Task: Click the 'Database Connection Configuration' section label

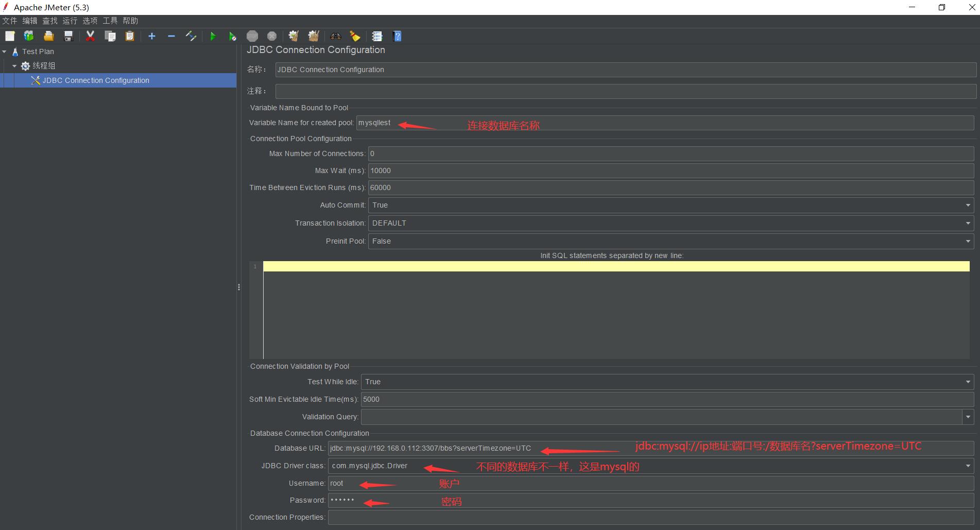Action: tap(310, 433)
